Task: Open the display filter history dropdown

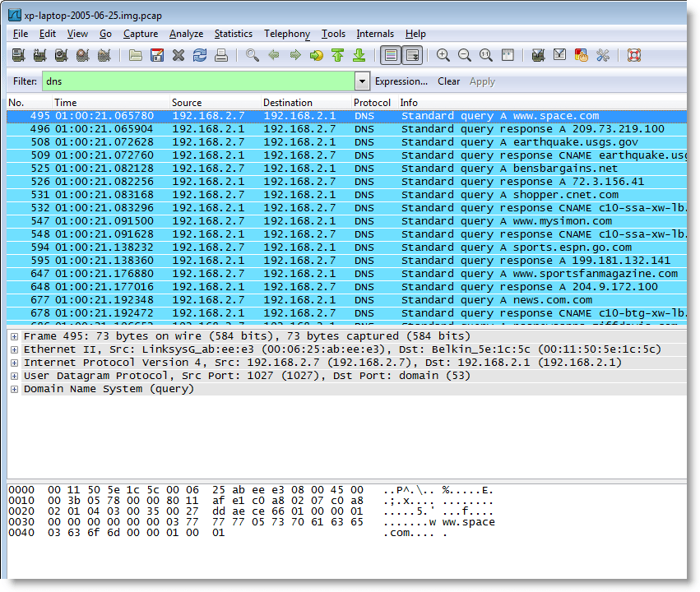Action: pyautogui.click(x=362, y=81)
